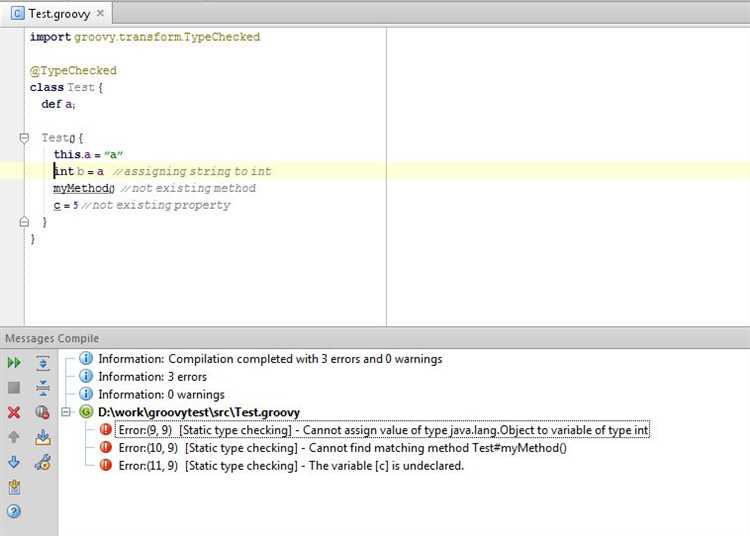Click info icon beside Compilation completed message
The width and height of the screenshot is (750, 536).
tap(86, 358)
